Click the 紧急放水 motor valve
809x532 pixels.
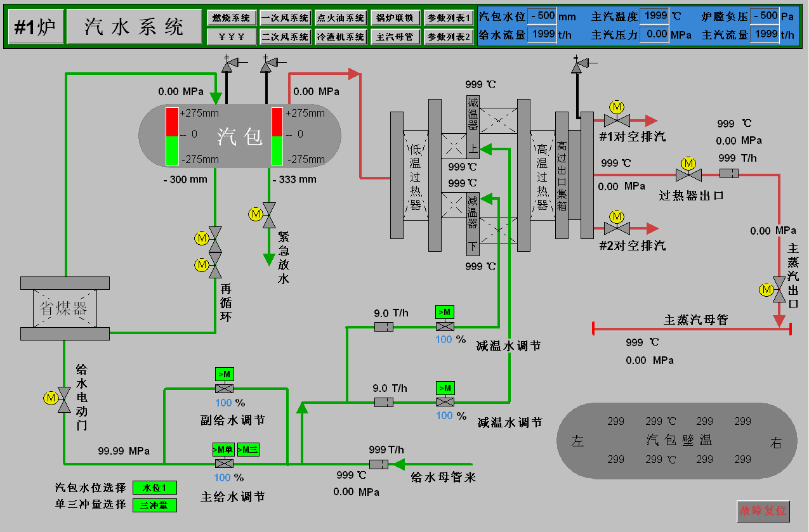tap(269, 215)
